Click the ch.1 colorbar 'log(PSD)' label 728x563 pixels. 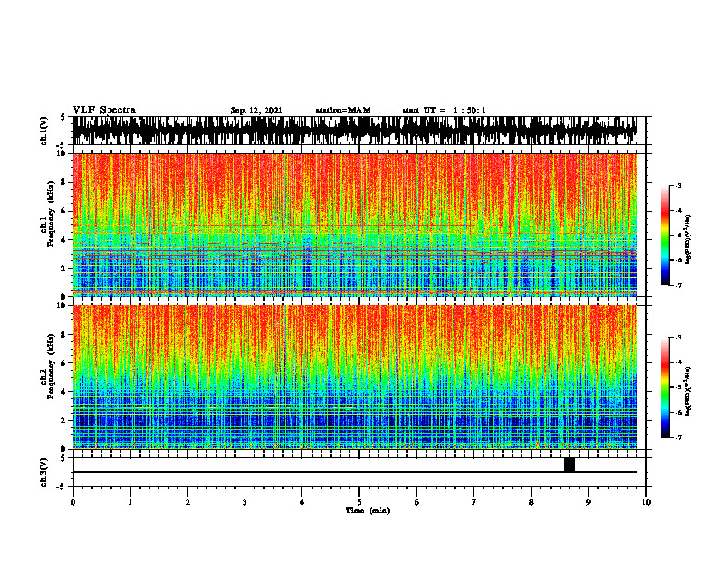pyautogui.click(x=688, y=240)
